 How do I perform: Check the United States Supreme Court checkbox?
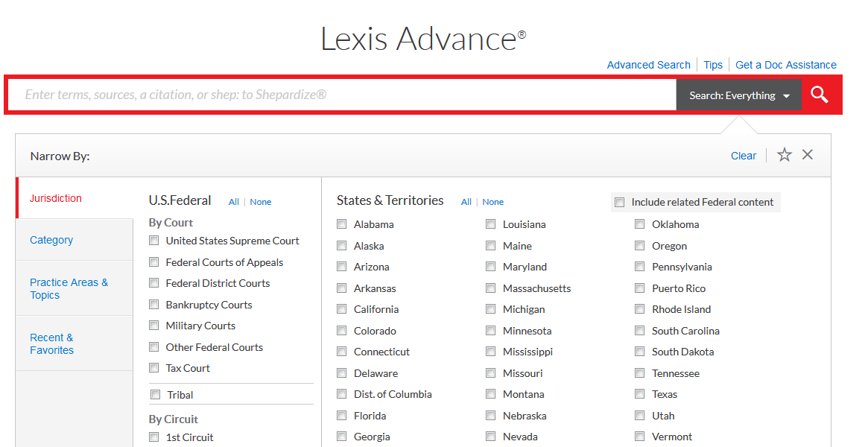click(153, 241)
